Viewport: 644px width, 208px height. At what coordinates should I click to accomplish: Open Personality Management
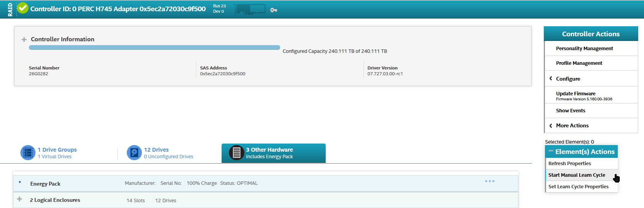coord(584,49)
